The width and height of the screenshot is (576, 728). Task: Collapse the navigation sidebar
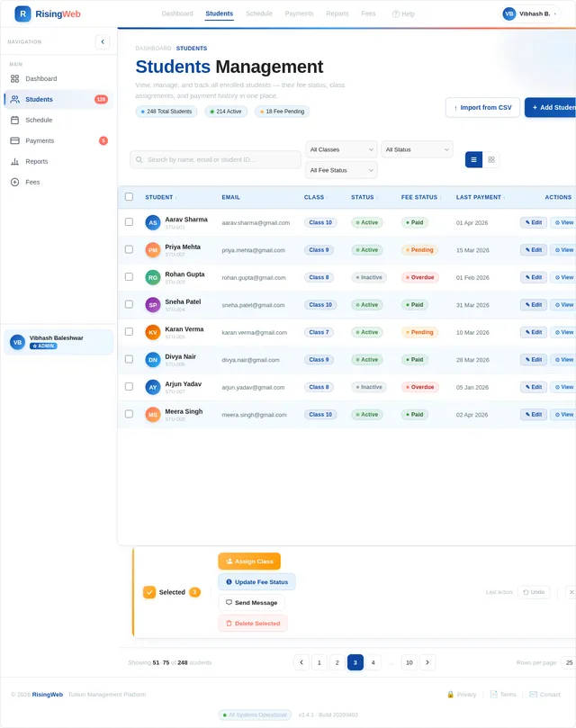pyautogui.click(x=103, y=41)
